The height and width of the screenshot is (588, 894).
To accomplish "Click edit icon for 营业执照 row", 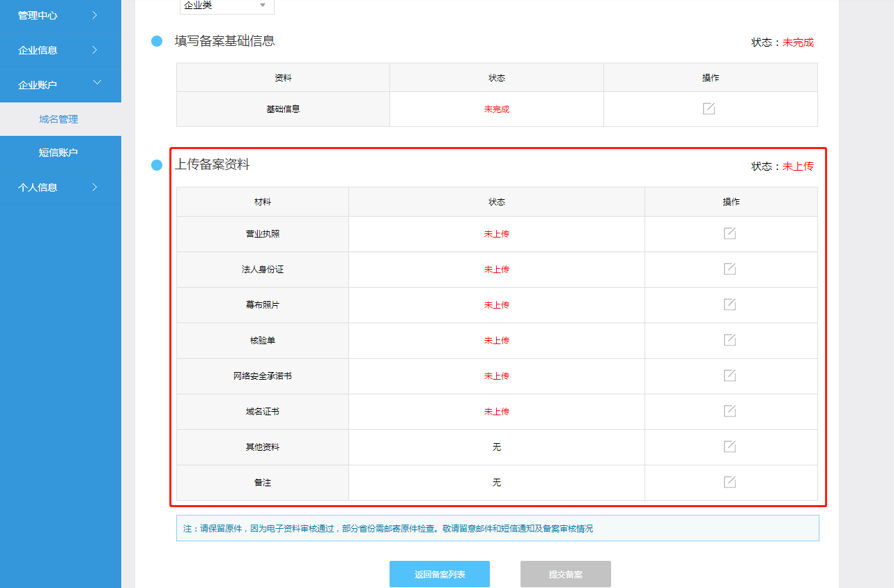I will 730,233.
